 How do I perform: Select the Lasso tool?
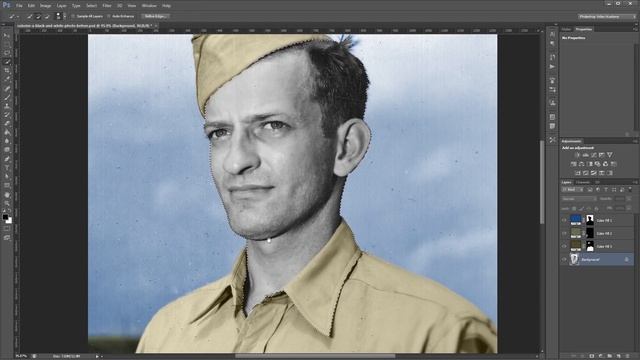7,53
